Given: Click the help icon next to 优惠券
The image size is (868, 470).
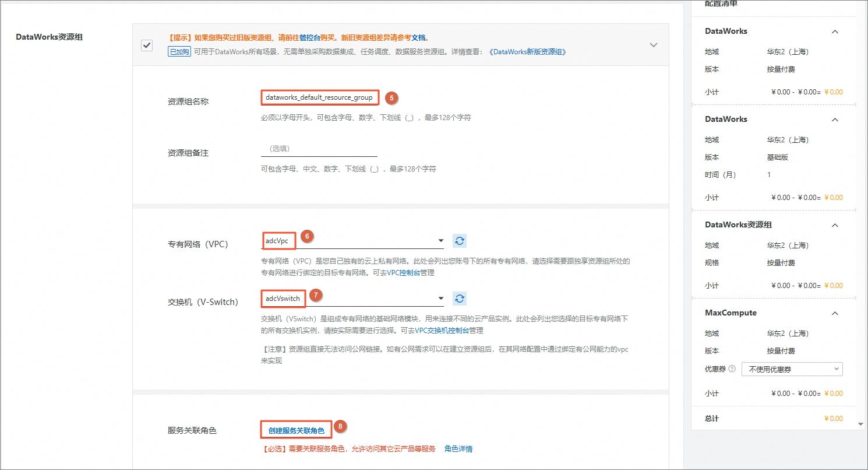Looking at the screenshot, I should (x=732, y=369).
